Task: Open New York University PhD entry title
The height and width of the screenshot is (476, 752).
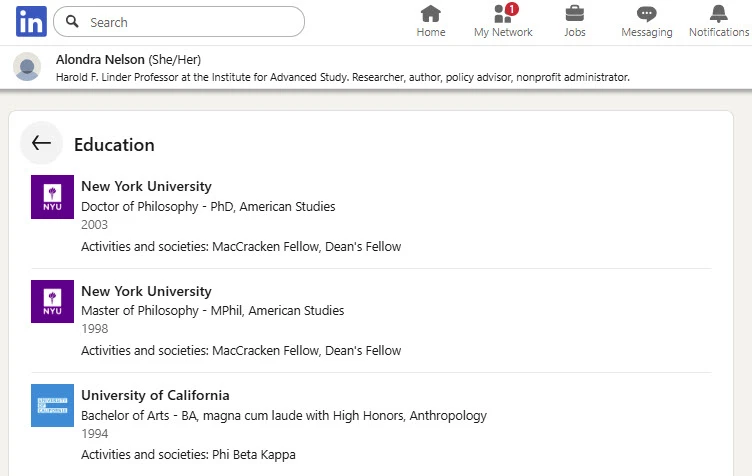Action: click(146, 186)
